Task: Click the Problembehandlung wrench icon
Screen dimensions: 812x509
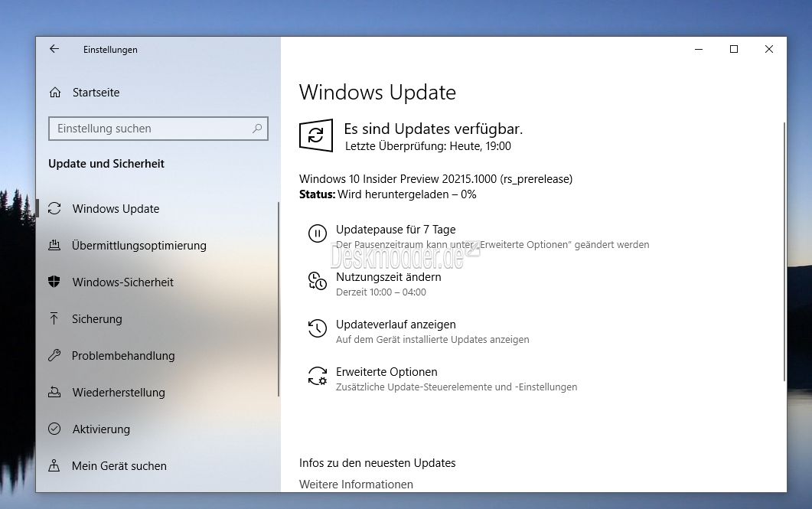Action: tap(54, 355)
